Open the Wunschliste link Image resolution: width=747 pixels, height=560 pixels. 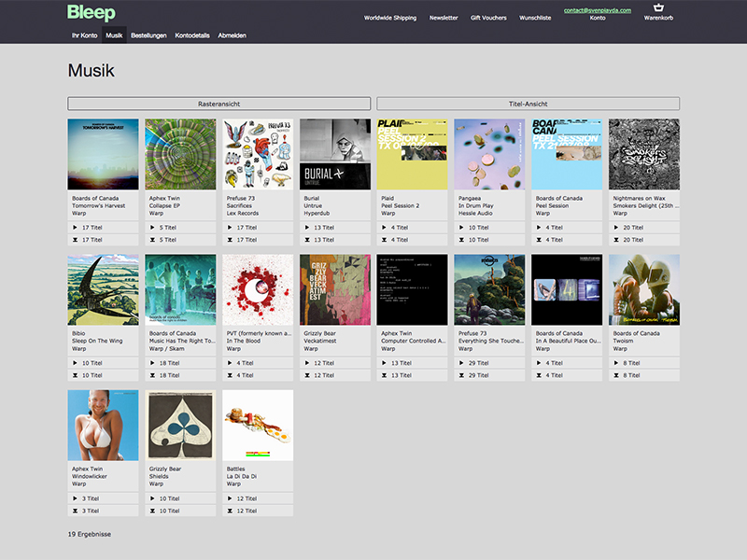pyautogui.click(x=535, y=18)
